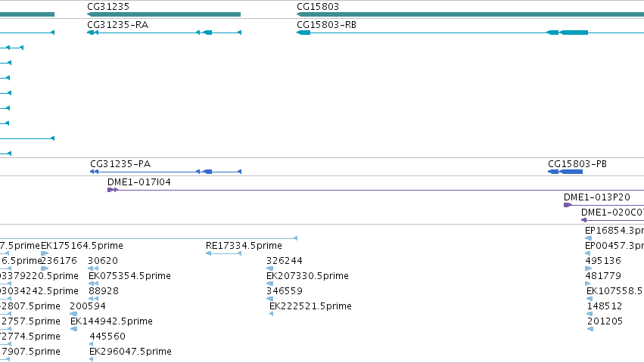Select the CG15803-RB exon block

coord(574,33)
